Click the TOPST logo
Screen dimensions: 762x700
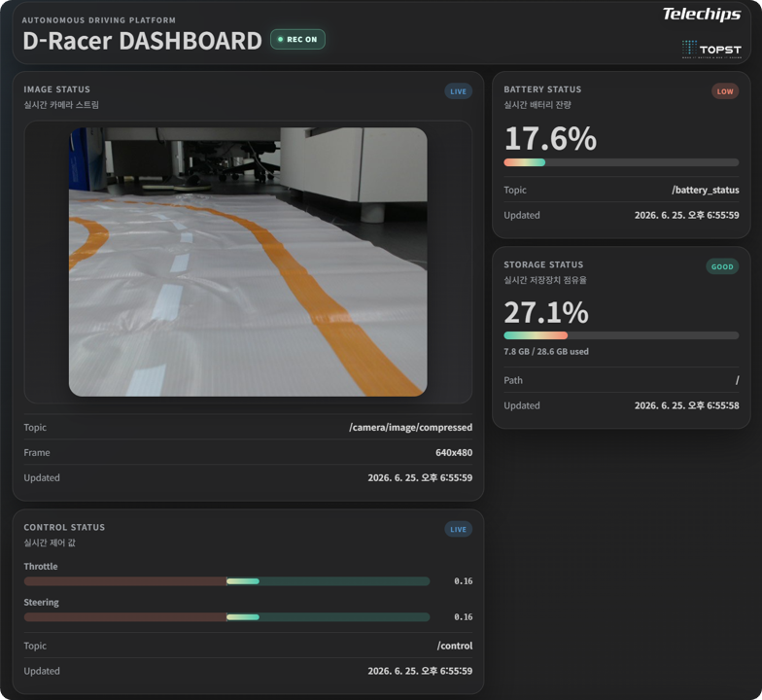tap(711, 49)
